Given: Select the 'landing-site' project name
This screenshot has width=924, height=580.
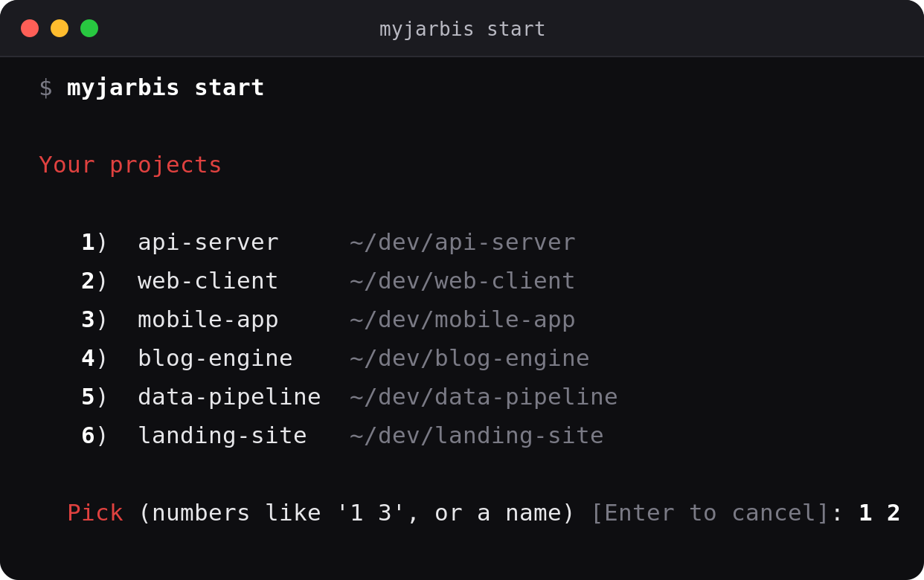Looking at the screenshot, I should [222, 436].
